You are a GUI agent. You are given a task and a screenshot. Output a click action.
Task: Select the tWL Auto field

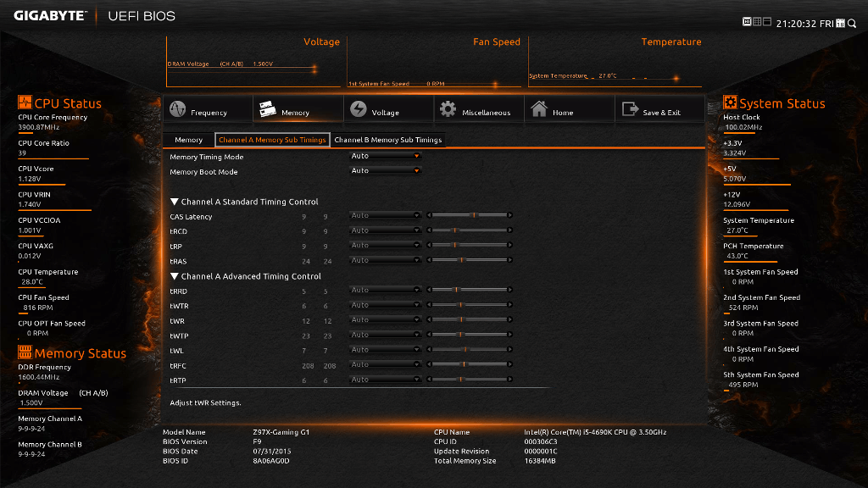pos(386,350)
